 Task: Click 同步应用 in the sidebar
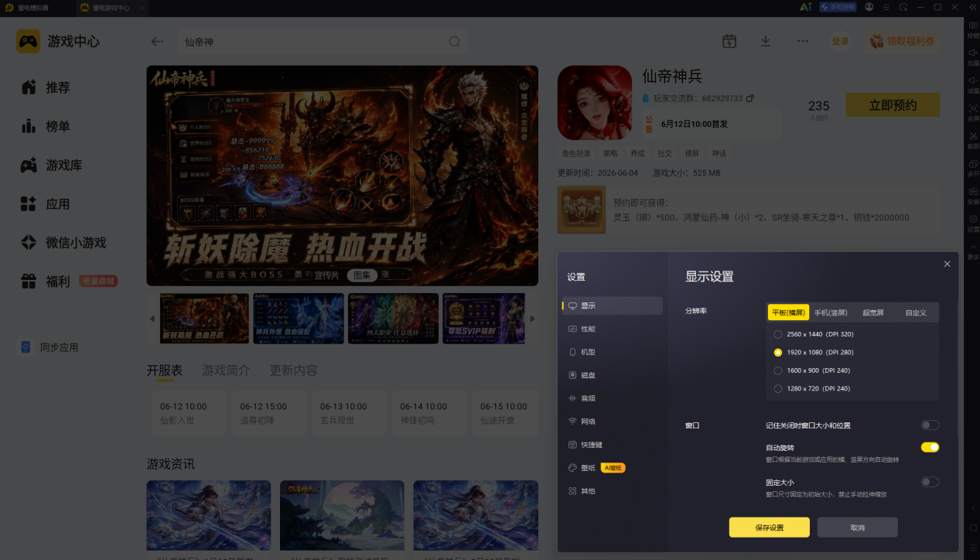[50, 347]
